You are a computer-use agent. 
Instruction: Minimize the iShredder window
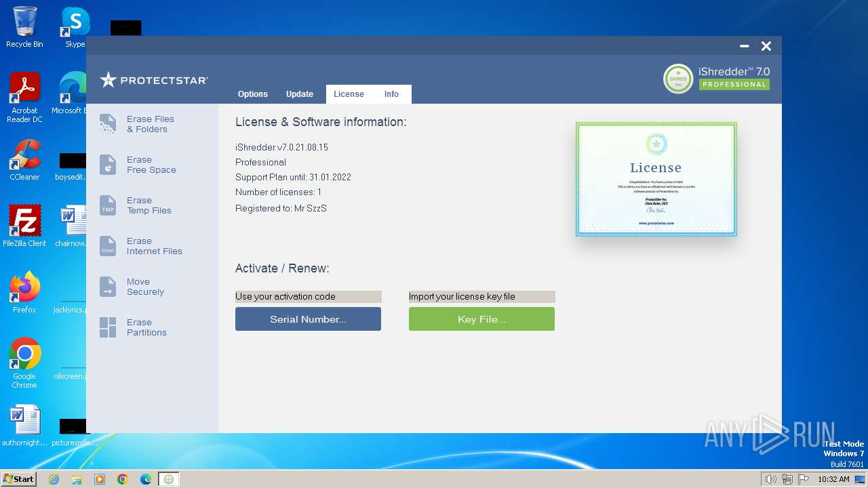click(744, 46)
